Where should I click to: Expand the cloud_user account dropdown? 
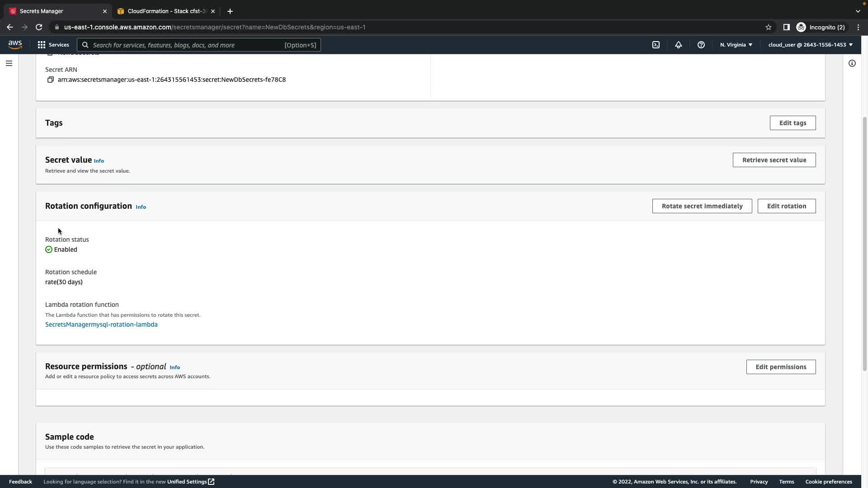(x=810, y=45)
